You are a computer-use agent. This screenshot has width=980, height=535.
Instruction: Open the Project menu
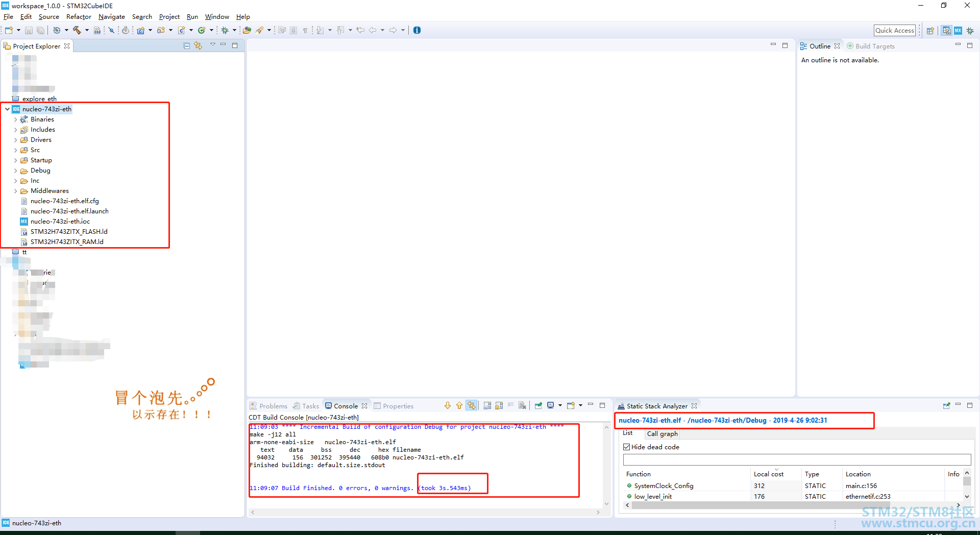[x=169, y=17]
